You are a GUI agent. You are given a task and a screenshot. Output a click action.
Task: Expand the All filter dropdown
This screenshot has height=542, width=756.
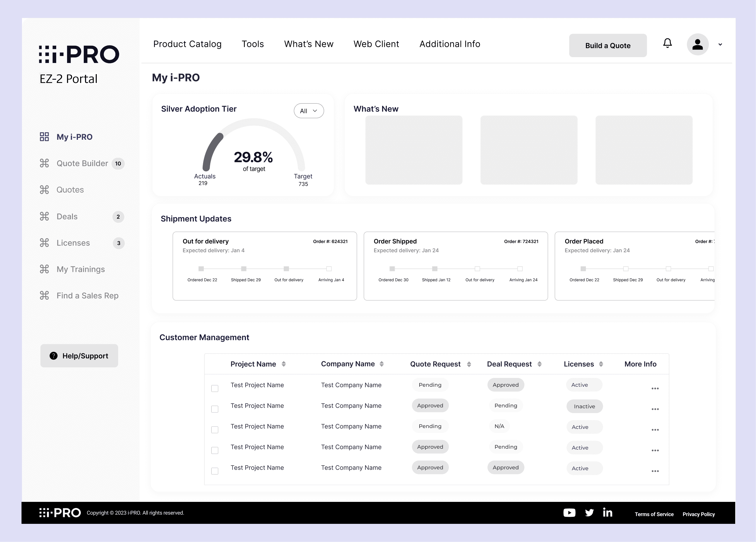click(x=309, y=111)
